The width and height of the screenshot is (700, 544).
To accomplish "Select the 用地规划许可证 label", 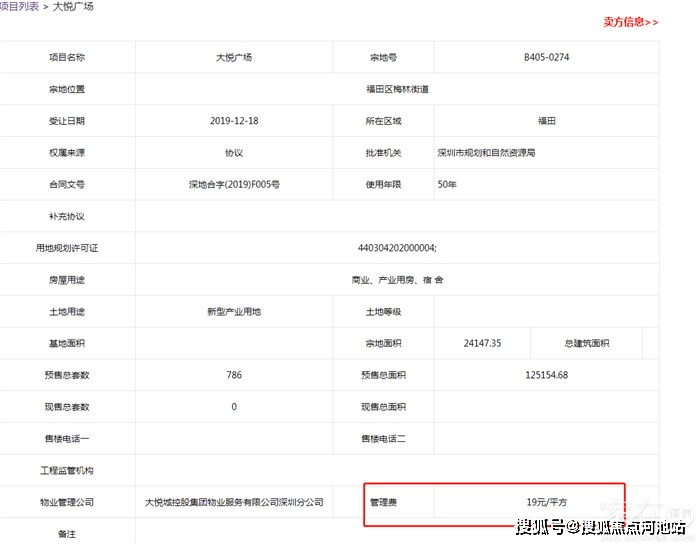I will [67, 248].
